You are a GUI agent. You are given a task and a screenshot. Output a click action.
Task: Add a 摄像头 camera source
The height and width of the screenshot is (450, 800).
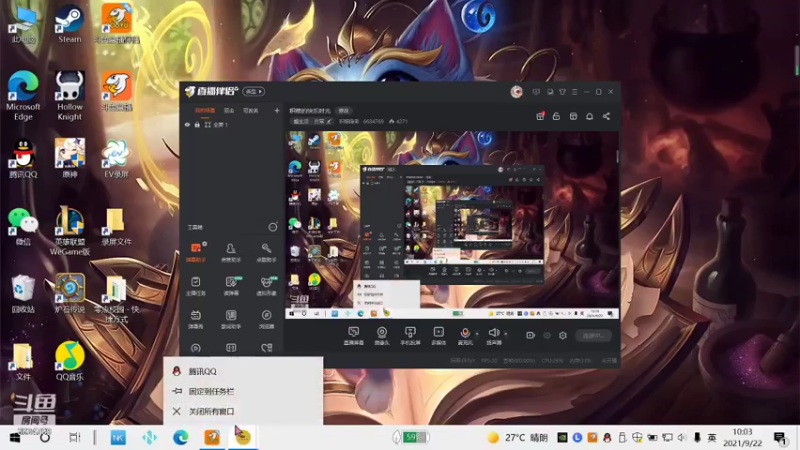[x=382, y=336]
